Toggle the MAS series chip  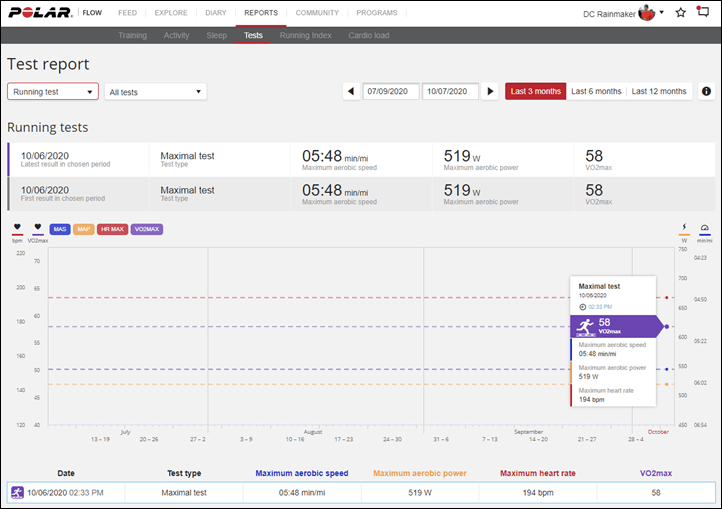click(60, 229)
